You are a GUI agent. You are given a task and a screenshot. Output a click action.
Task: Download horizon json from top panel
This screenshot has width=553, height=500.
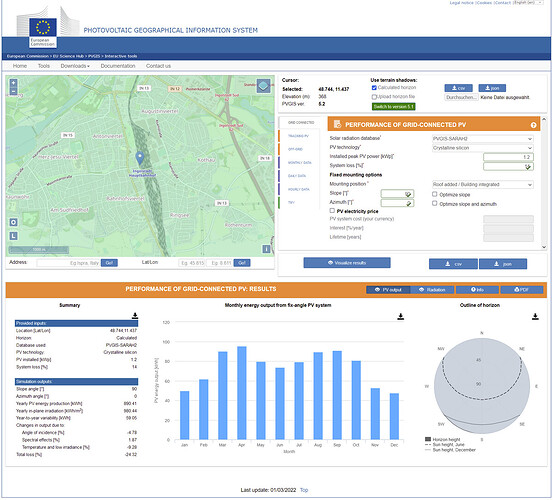pos(492,88)
